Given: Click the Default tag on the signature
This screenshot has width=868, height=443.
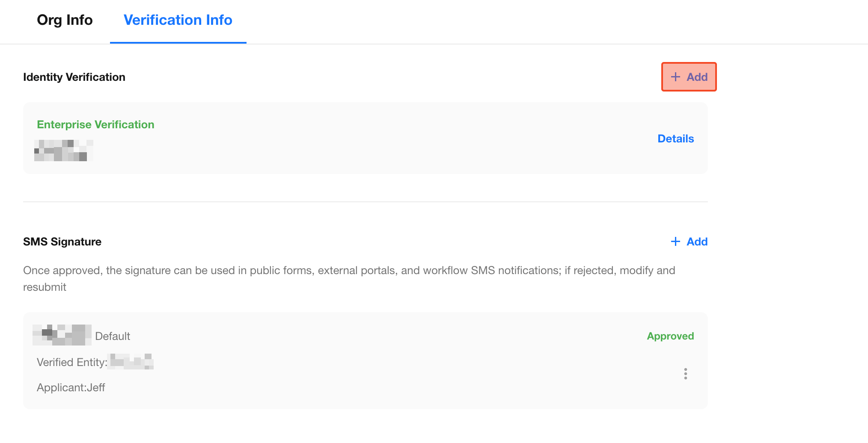Looking at the screenshot, I should point(113,336).
